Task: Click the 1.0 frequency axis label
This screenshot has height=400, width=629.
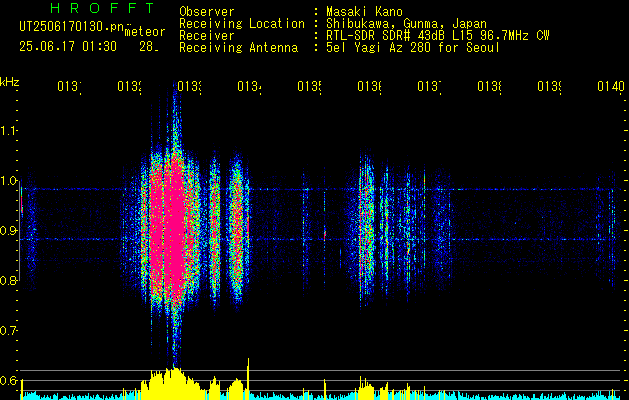Action: (x=8, y=181)
